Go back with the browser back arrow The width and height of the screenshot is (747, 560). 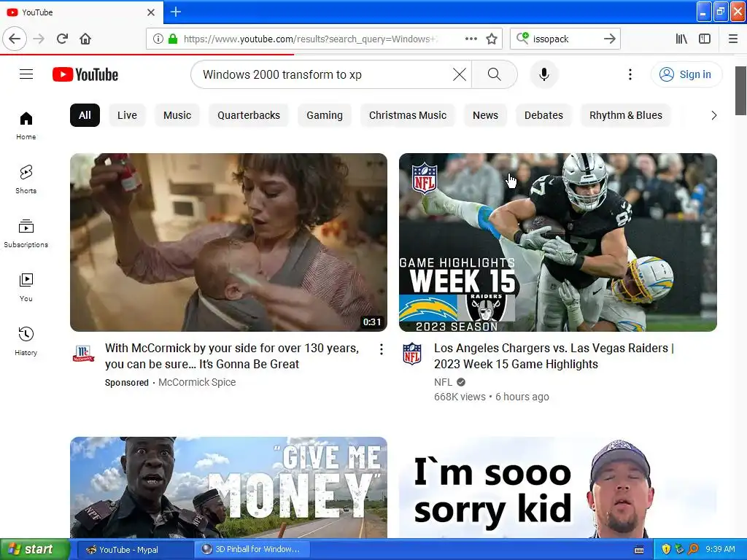[15, 39]
